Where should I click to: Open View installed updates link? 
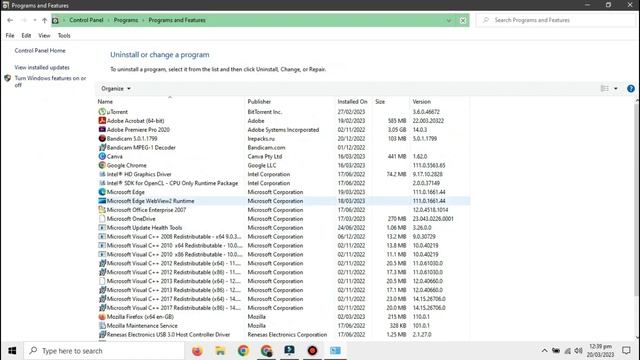coord(42,67)
